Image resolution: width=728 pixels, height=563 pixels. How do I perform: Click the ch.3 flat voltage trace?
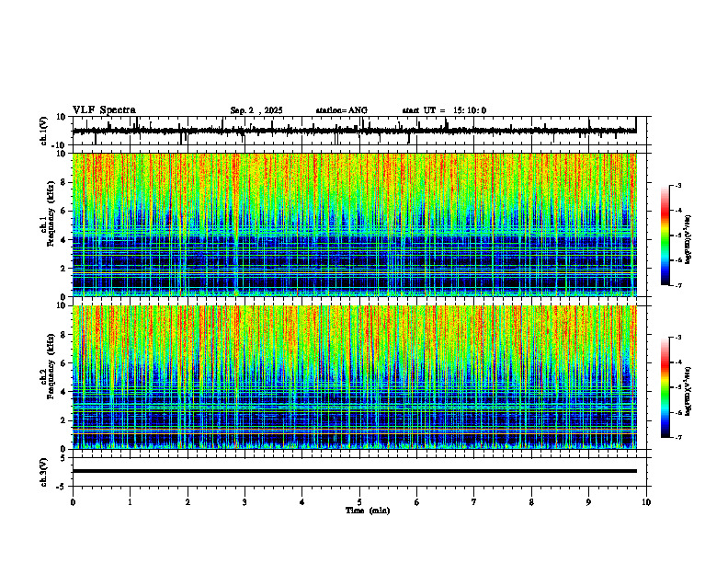(x=354, y=471)
